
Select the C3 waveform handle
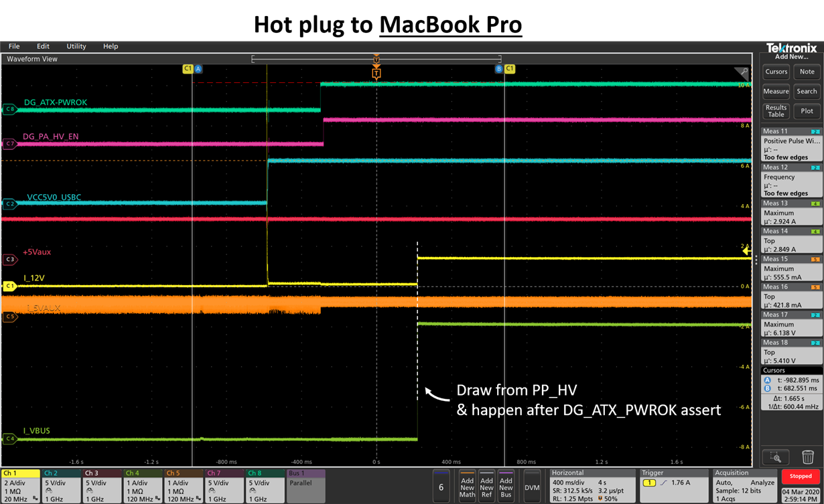9,259
